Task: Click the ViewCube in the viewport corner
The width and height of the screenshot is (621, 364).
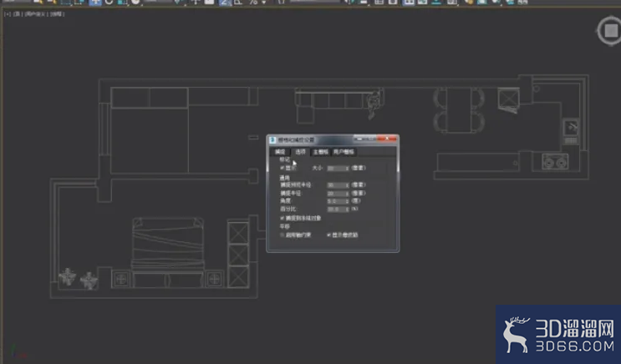Action: [x=610, y=31]
